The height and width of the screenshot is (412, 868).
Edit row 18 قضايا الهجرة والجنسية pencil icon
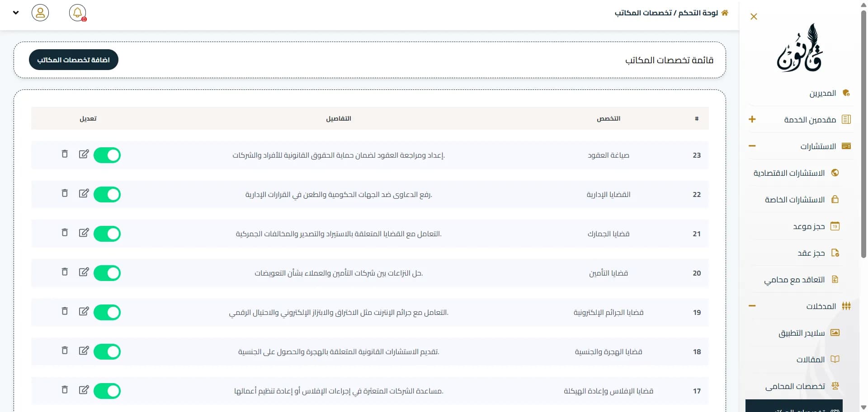[x=84, y=351]
